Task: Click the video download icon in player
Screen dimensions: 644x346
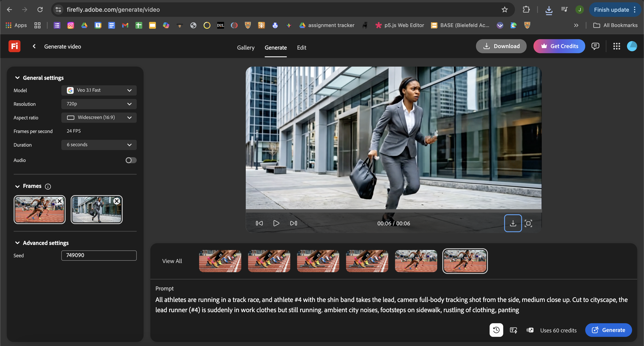Action: 513,223
